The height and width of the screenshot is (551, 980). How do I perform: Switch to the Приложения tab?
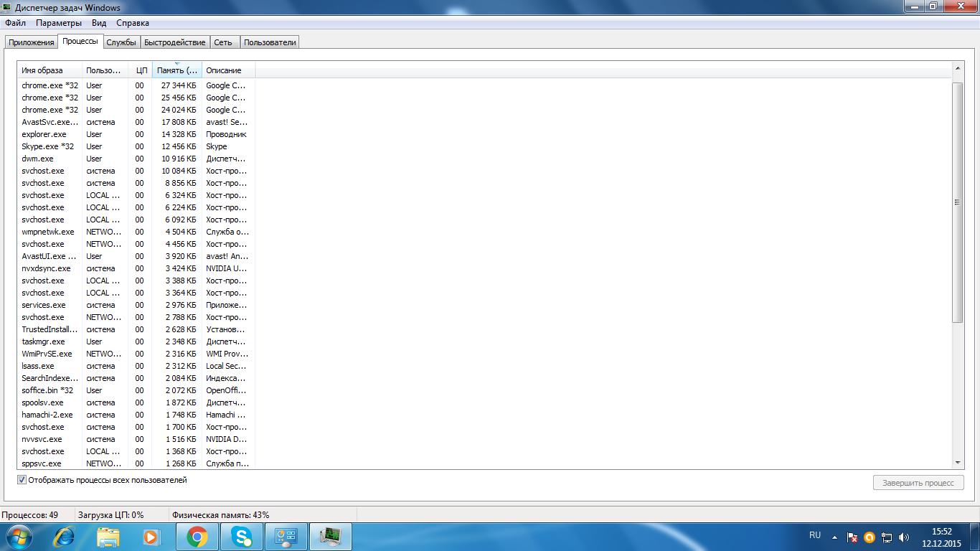32,42
